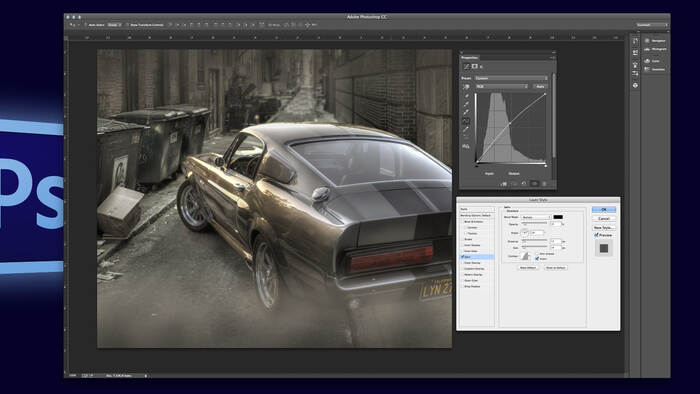The width and height of the screenshot is (700, 394).
Task: Click the Curves adjustment icon in Properties header
Action: pos(467,66)
